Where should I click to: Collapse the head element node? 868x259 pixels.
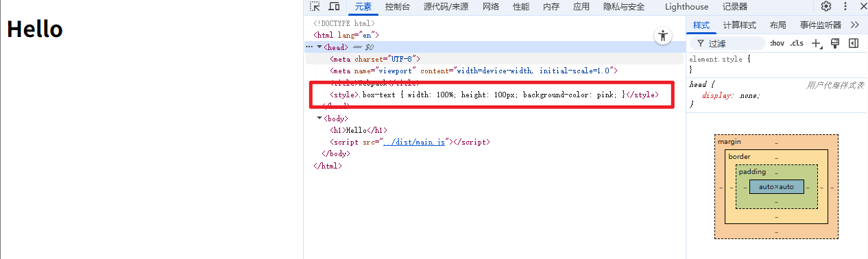point(319,47)
